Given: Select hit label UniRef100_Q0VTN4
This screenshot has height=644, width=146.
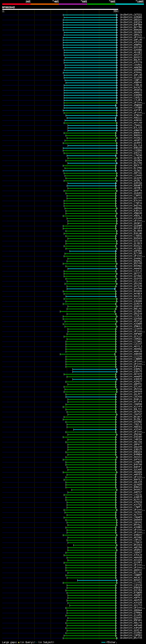Looking at the screenshot, I should point(131,289).
